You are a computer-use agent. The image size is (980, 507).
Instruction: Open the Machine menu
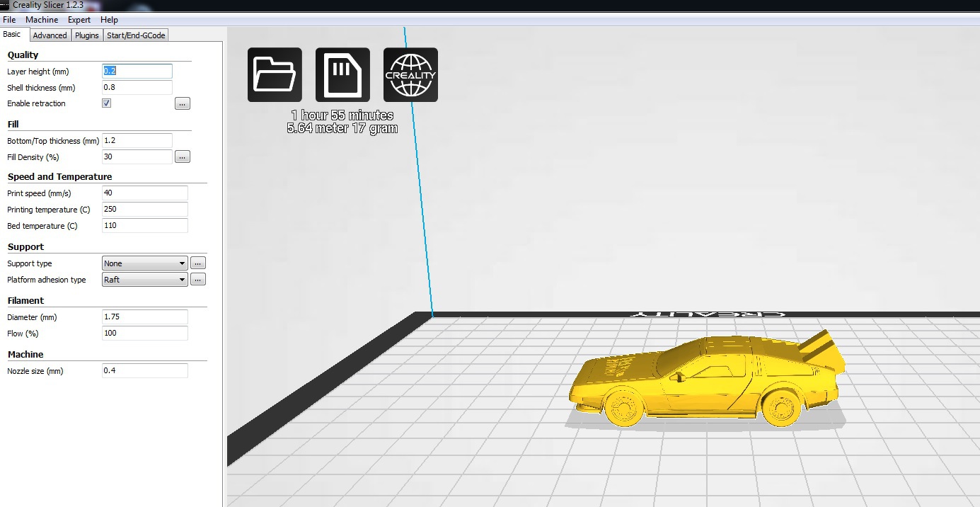pyautogui.click(x=42, y=20)
